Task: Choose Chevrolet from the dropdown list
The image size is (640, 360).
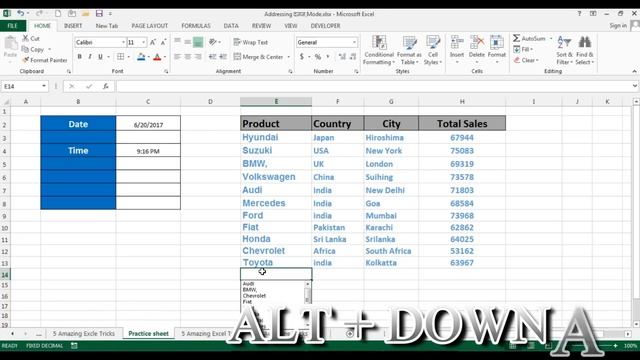Action: point(254,296)
